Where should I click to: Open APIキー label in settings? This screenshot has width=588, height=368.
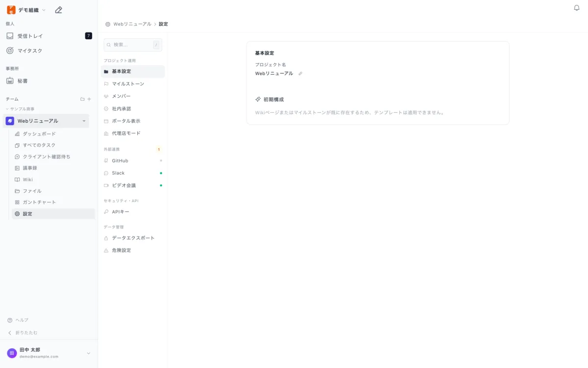[x=121, y=212]
